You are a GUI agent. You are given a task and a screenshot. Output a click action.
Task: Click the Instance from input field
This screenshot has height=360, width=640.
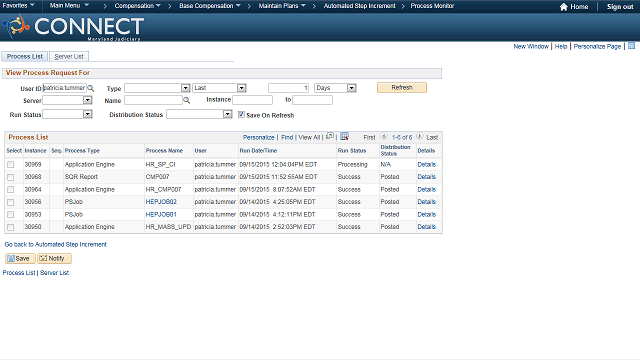tap(252, 100)
